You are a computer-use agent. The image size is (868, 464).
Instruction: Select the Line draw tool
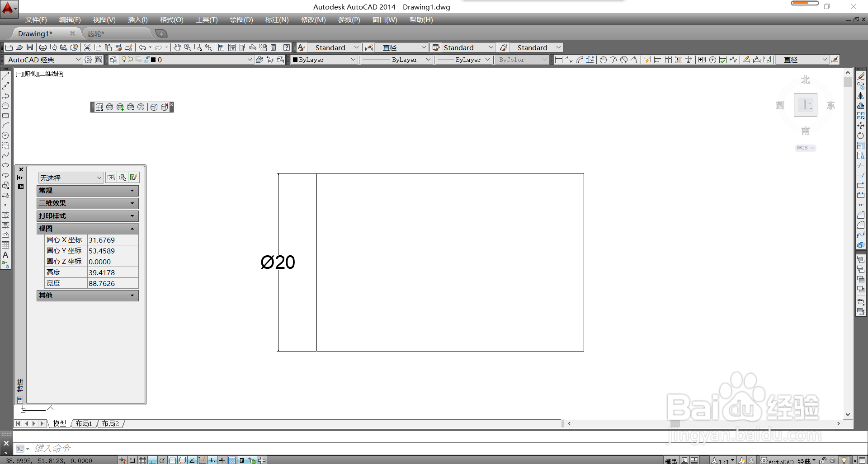click(x=5, y=76)
